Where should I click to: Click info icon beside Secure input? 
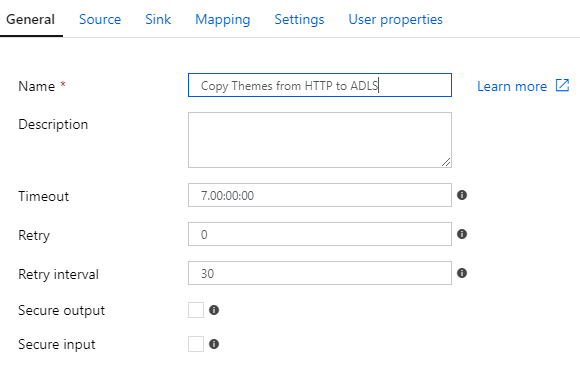point(214,344)
